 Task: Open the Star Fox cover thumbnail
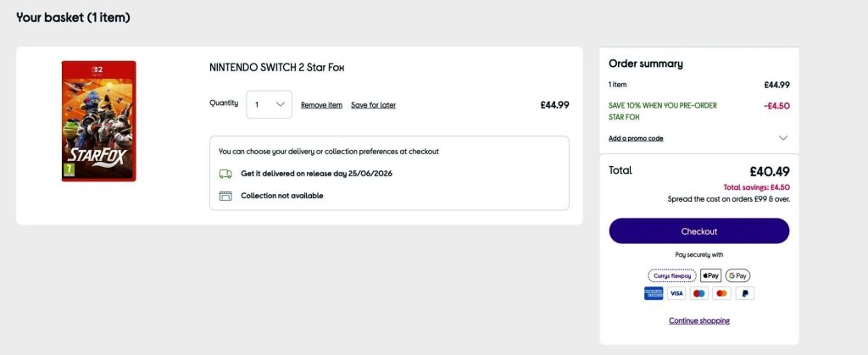(98, 121)
